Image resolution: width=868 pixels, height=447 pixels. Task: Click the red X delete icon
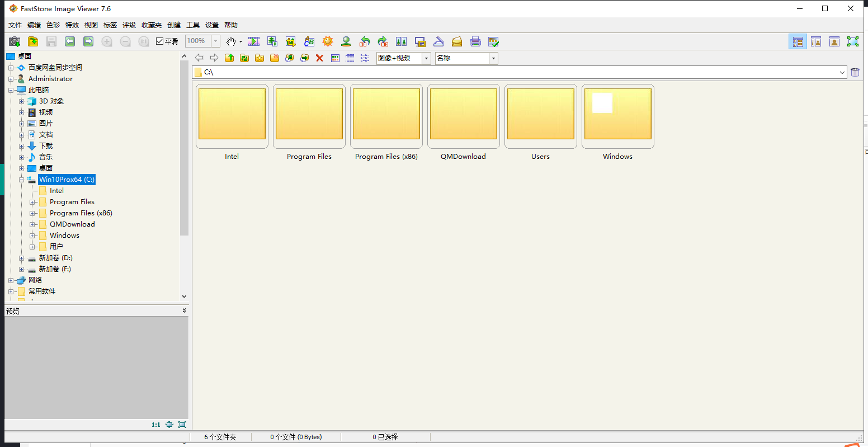pos(319,58)
